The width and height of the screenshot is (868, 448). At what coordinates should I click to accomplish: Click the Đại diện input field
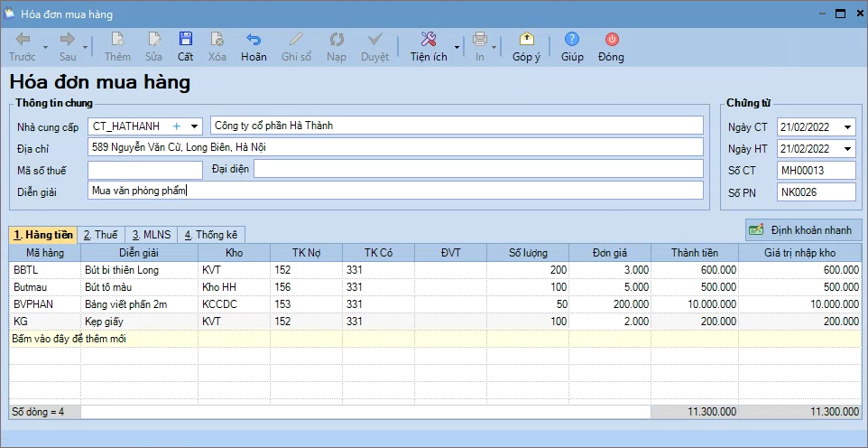(478, 169)
